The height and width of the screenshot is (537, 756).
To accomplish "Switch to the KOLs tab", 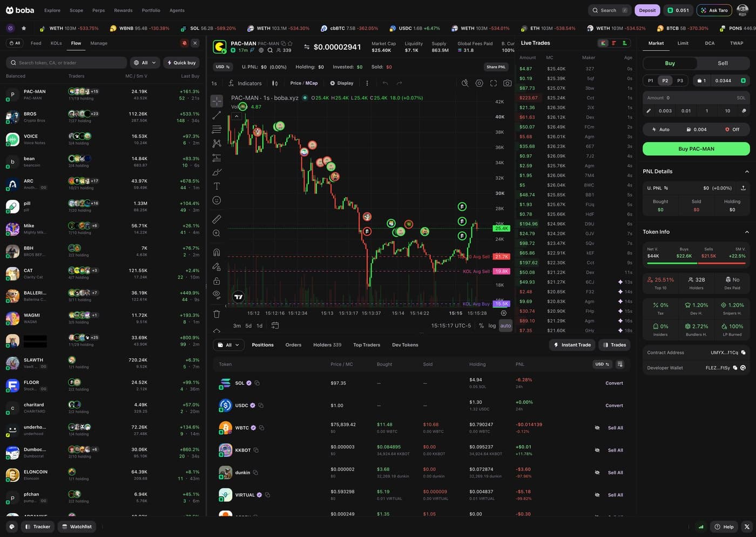I will [x=56, y=43].
